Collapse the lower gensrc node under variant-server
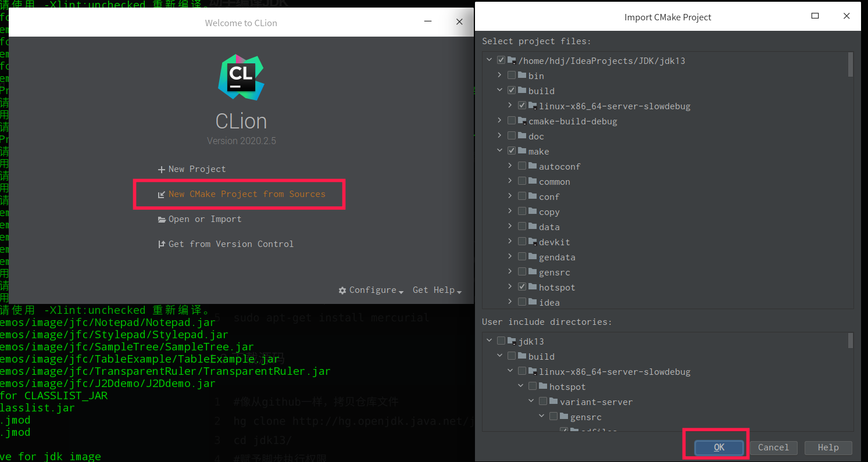 541,416
